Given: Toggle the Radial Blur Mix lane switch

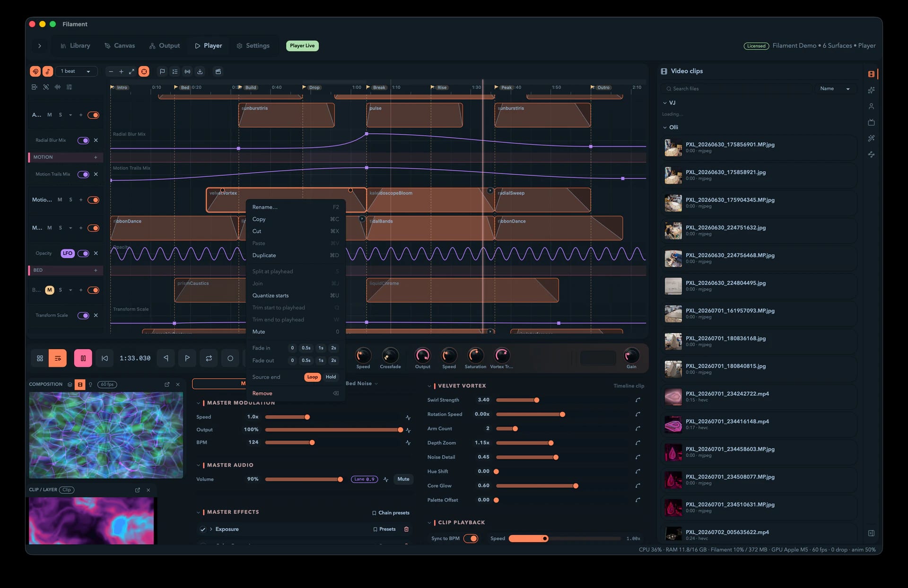Looking at the screenshot, I should click(x=83, y=140).
